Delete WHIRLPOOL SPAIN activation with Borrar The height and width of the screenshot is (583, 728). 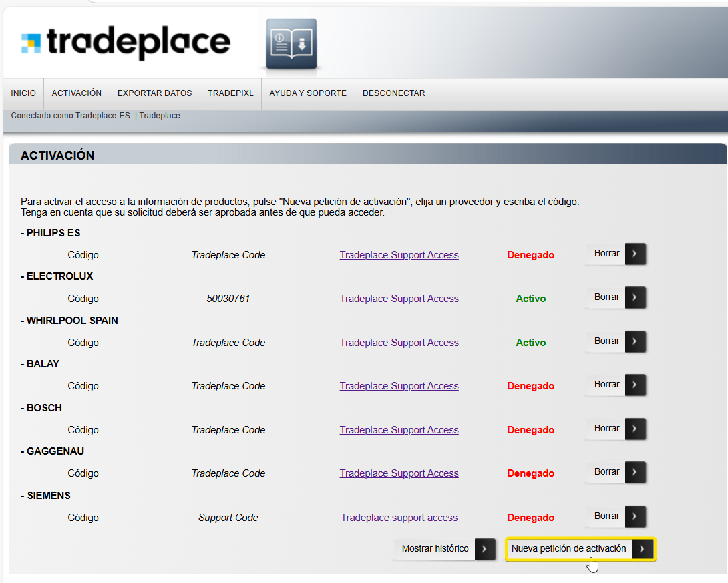616,341
